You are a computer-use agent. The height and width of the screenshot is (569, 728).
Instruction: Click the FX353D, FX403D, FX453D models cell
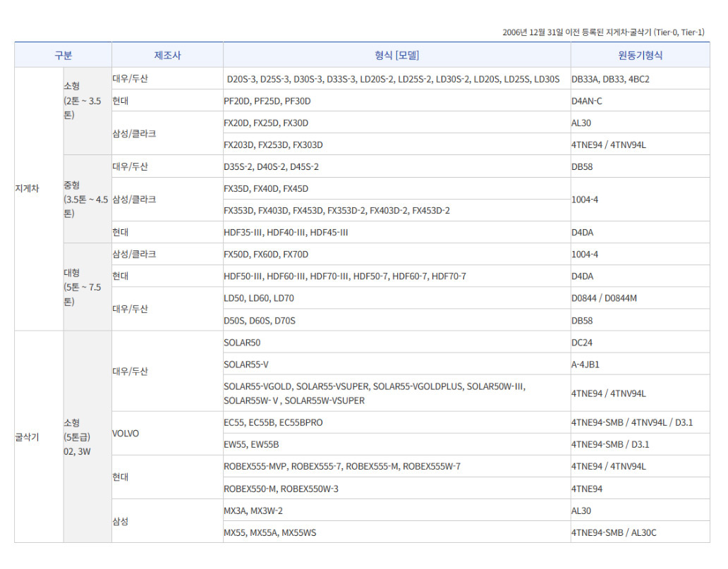(x=397, y=210)
